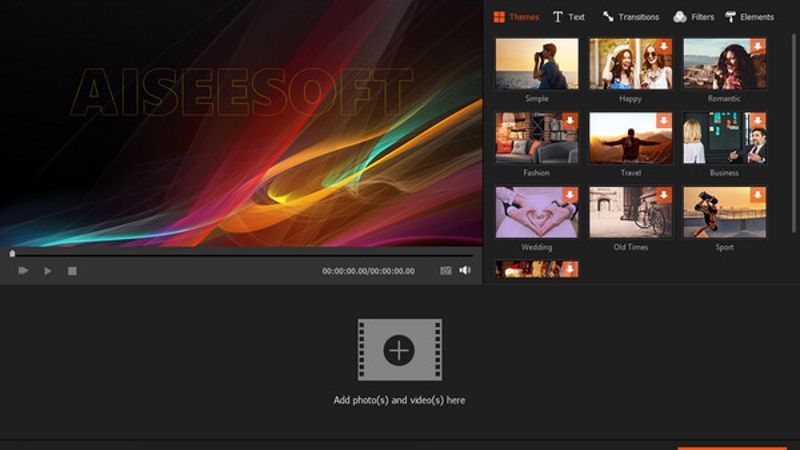This screenshot has width=800, height=450.
Task: Mute the preview with the speaker icon
Action: coord(465,270)
